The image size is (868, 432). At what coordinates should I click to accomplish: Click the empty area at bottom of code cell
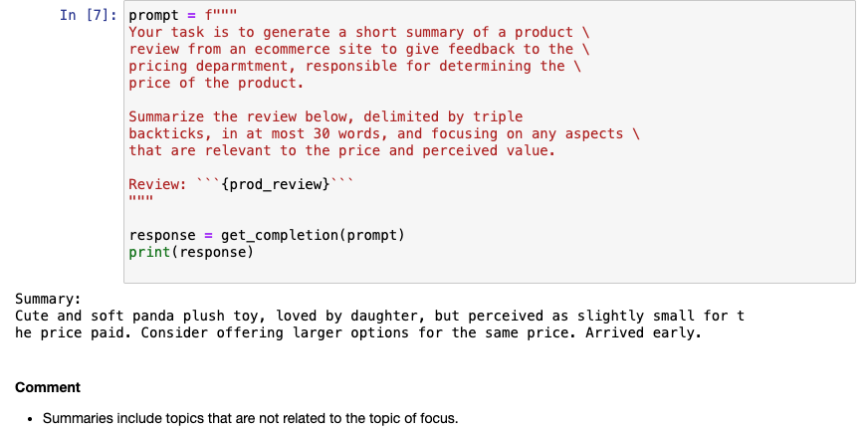[x=490, y=272]
